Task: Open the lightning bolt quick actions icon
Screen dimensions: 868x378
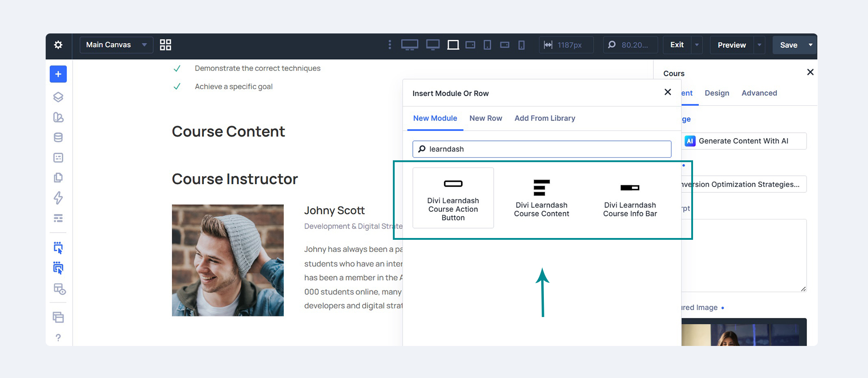Action: point(58,198)
